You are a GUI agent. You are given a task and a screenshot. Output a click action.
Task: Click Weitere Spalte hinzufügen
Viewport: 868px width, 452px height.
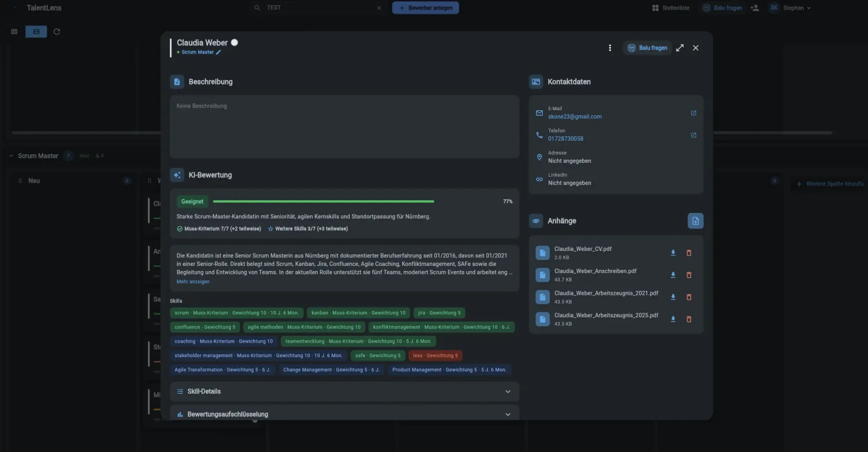tap(830, 184)
